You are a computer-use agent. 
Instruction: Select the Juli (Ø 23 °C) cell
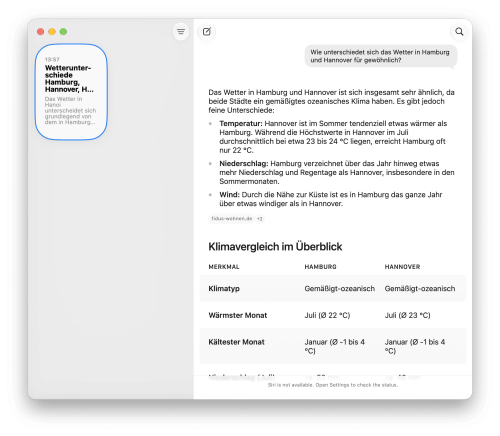point(407,315)
